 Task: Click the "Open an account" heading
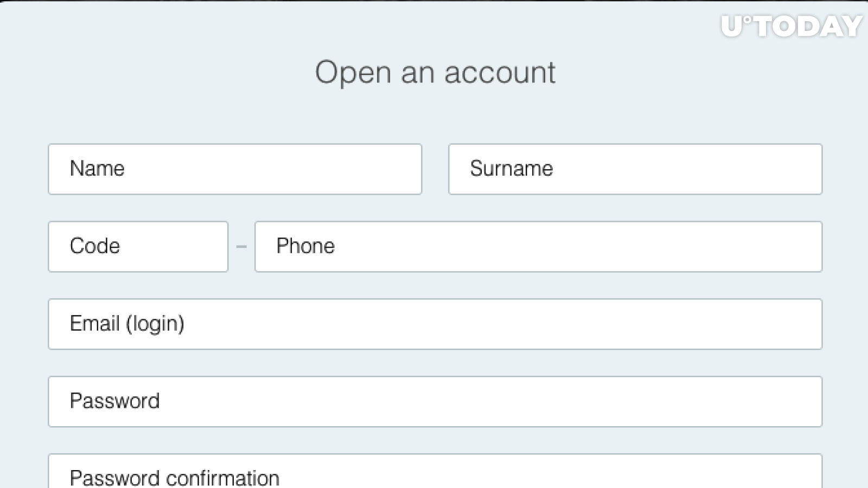click(435, 72)
